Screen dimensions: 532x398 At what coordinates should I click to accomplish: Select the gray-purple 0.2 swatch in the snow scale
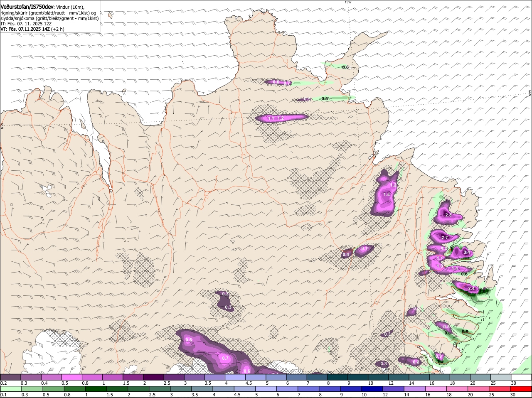11,377
